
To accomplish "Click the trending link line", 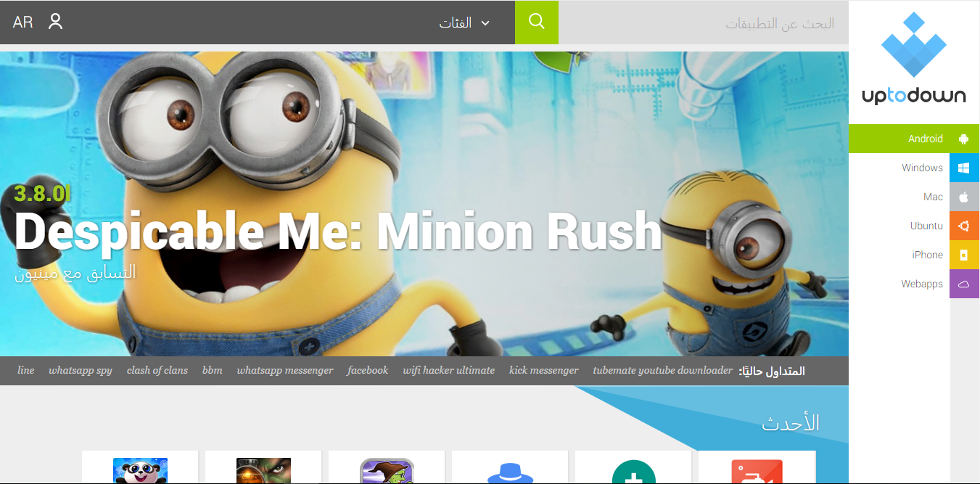I will tap(26, 370).
